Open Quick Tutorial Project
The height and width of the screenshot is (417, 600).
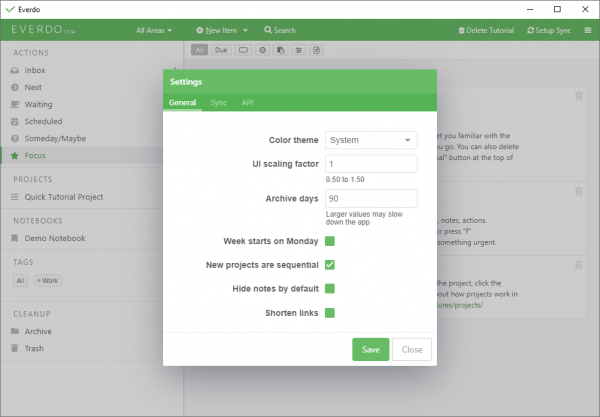64,197
